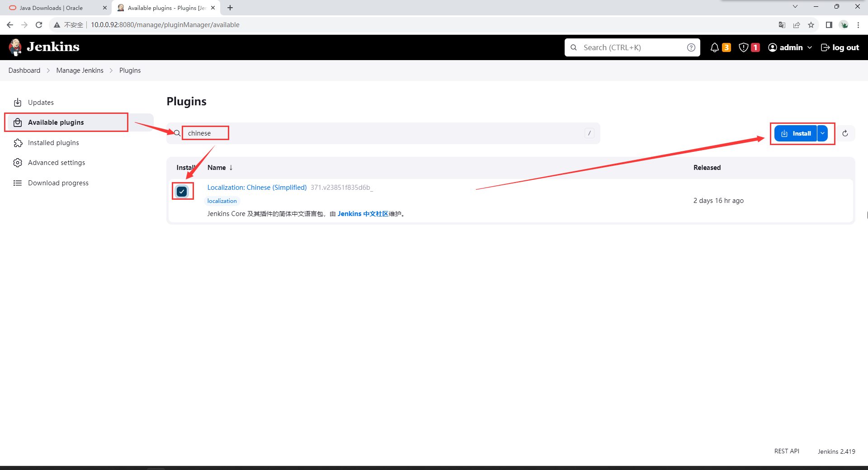Open the tab search chevron in title bar
The height and width of the screenshot is (470, 868).
tap(795, 6)
